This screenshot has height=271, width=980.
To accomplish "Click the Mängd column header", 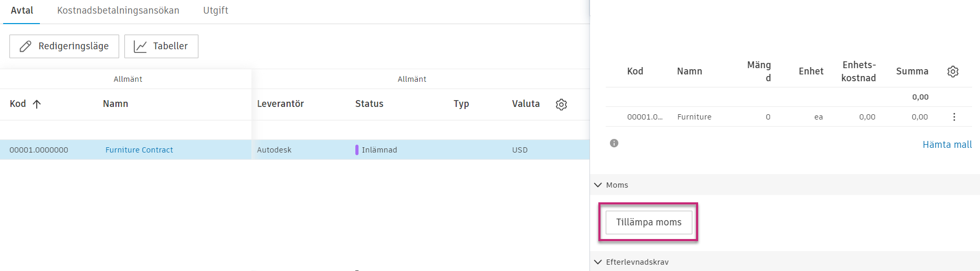I will coord(759,71).
